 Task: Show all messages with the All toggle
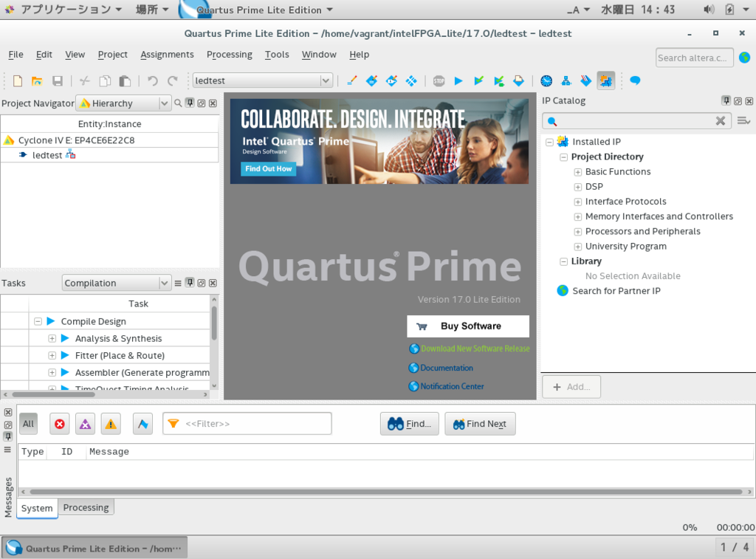[29, 424]
